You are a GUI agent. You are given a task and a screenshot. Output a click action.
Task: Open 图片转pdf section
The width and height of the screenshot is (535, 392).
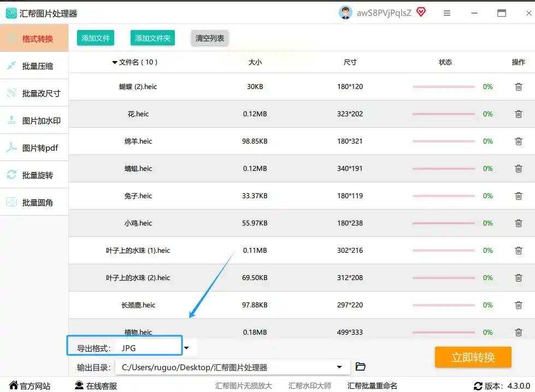(34, 147)
